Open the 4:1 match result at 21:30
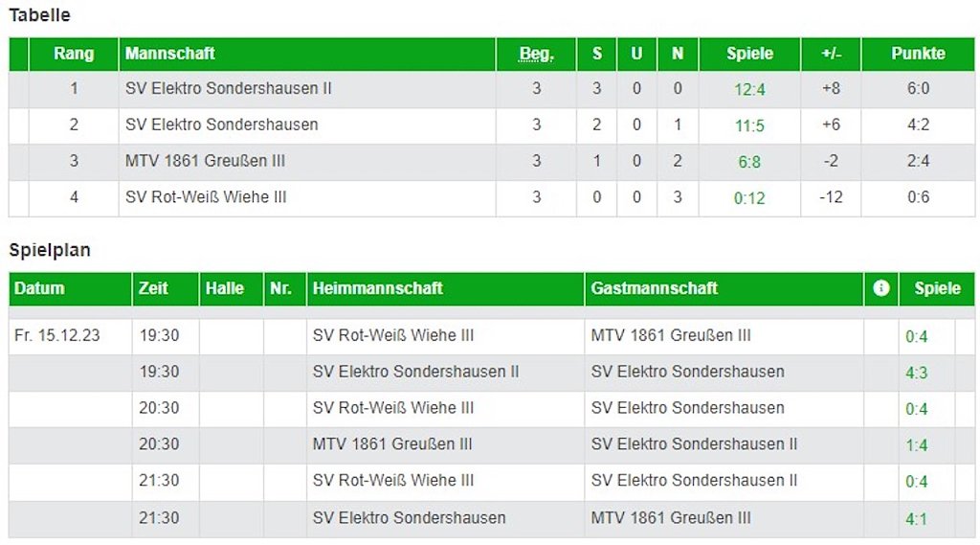 (916, 519)
